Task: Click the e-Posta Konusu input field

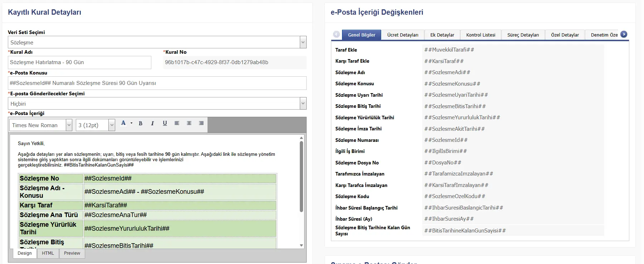Action: click(x=157, y=83)
